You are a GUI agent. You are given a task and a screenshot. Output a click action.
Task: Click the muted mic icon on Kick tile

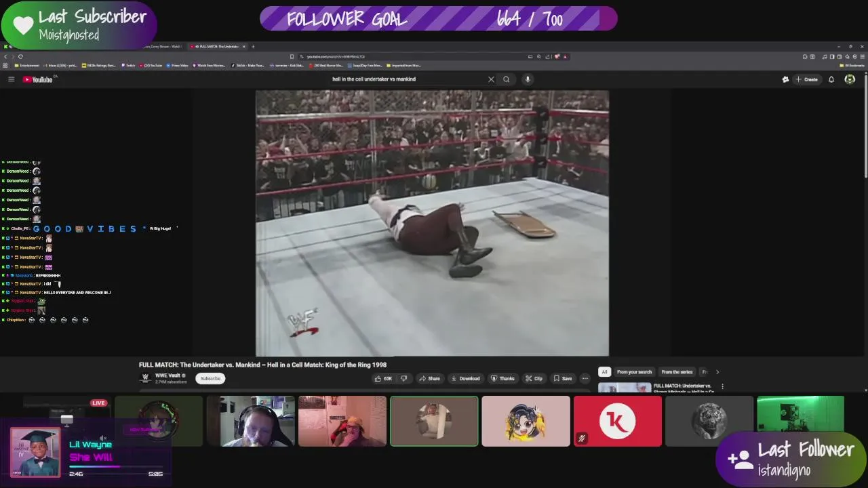click(581, 439)
